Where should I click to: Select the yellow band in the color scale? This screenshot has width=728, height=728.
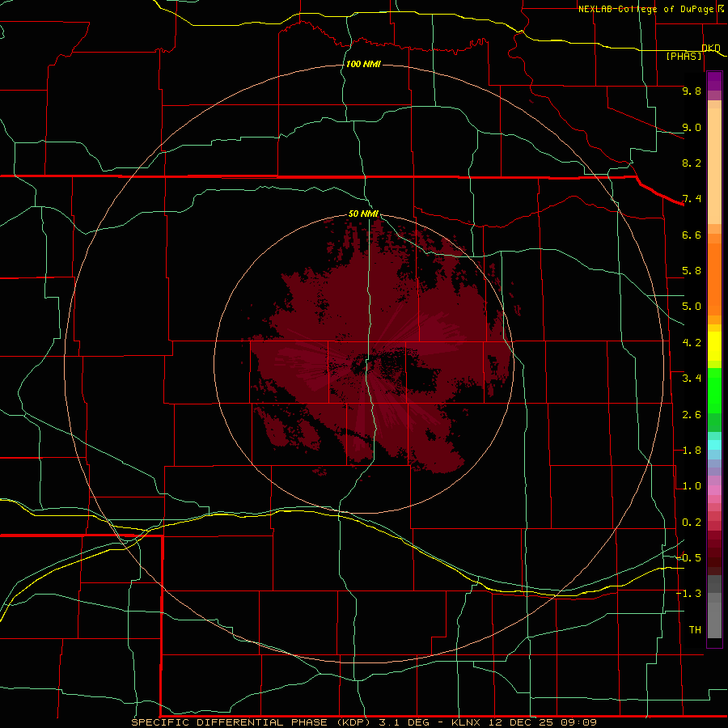(714, 346)
